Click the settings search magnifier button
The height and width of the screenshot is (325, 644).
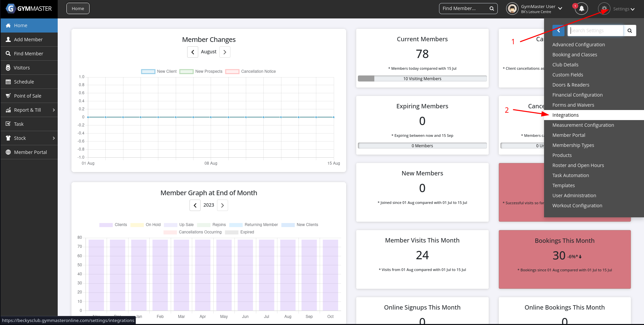(630, 31)
